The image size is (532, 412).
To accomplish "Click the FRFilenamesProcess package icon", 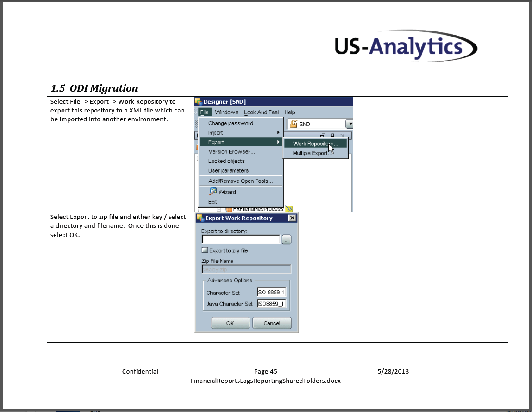I will click(229, 209).
